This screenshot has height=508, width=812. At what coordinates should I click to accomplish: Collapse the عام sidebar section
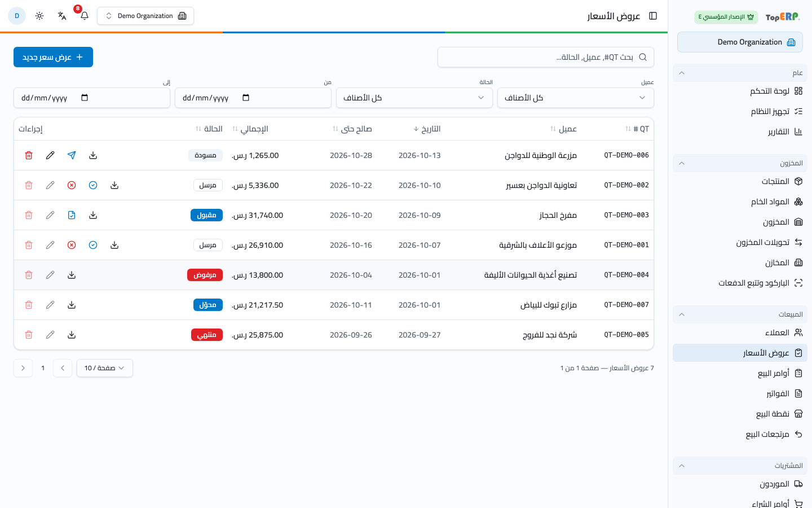point(740,73)
